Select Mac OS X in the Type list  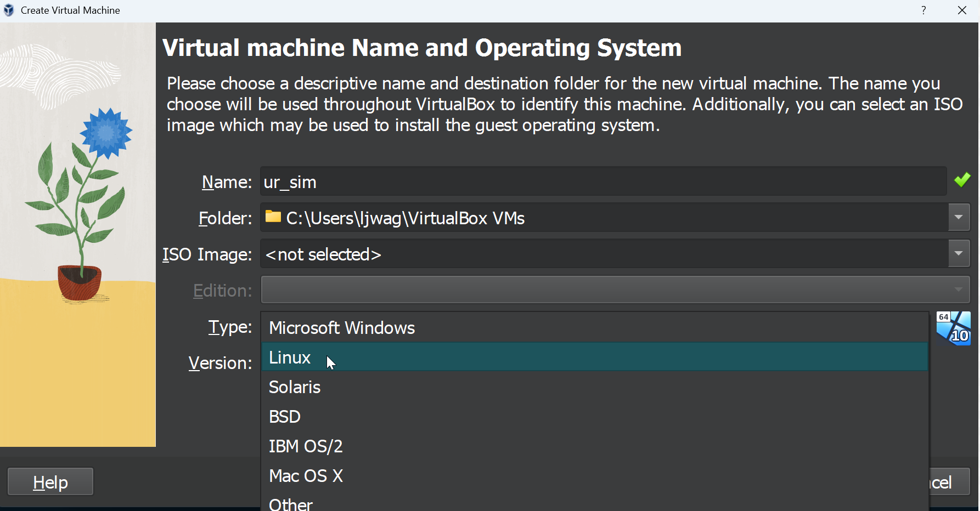(x=595, y=476)
